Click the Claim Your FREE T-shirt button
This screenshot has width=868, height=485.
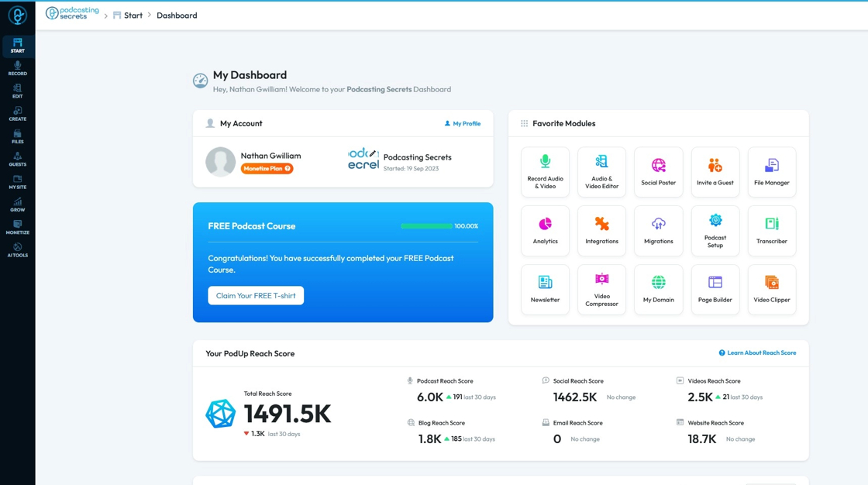256,296
